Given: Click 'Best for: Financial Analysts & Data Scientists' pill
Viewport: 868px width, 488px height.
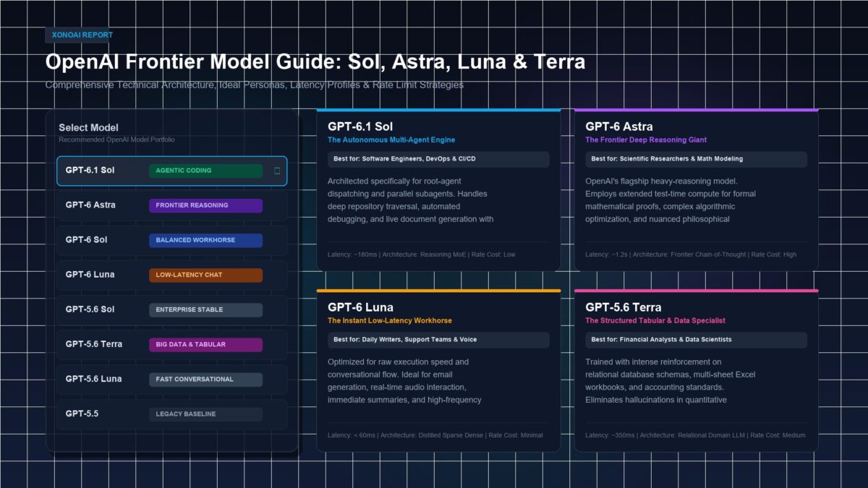Looking at the screenshot, I should [696, 340].
